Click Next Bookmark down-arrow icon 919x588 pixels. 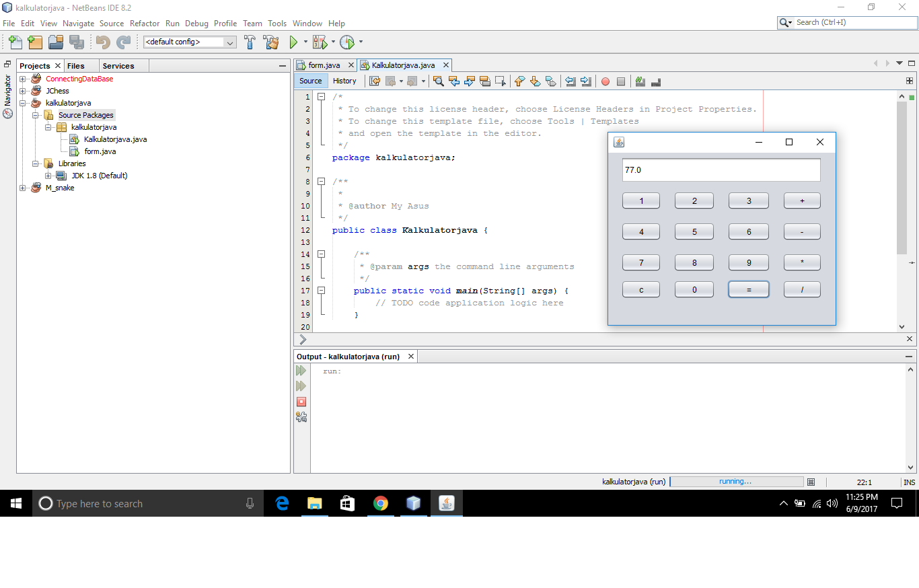tap(535, 81)
